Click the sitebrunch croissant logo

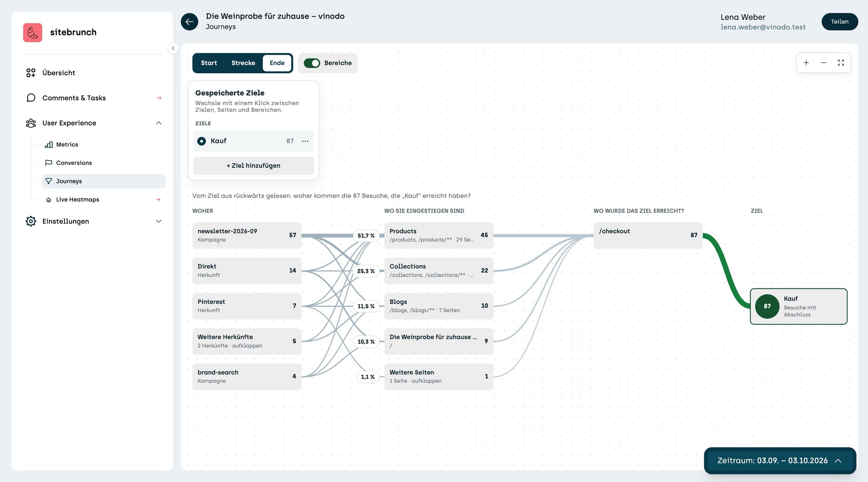click(x=33, y=32)
